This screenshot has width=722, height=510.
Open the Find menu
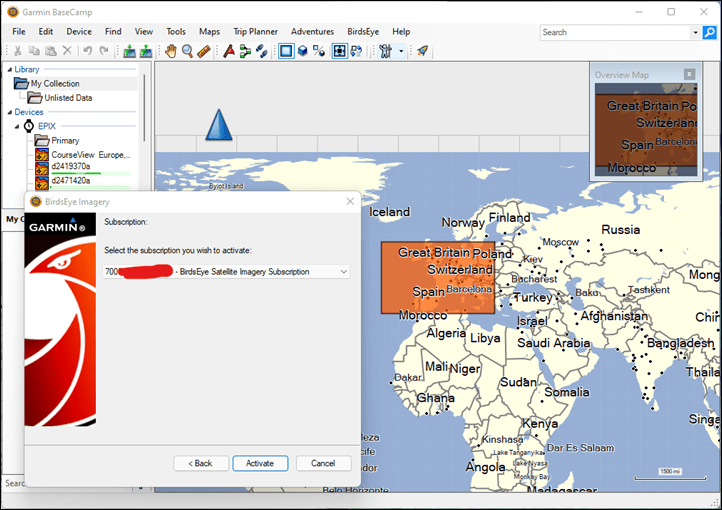pyautogui.click(x=113, y=31)
